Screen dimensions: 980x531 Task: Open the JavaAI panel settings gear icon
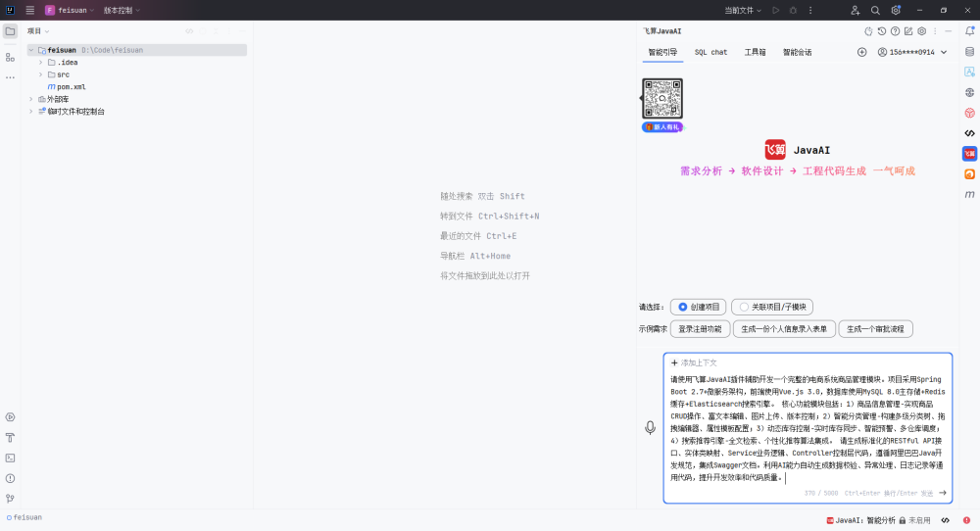(921, 31)
